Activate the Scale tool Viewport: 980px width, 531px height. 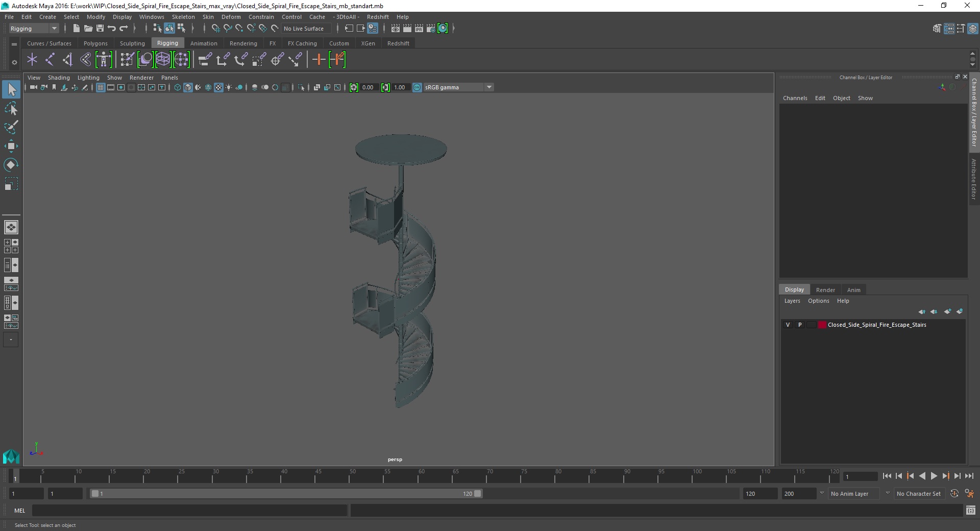11,184
